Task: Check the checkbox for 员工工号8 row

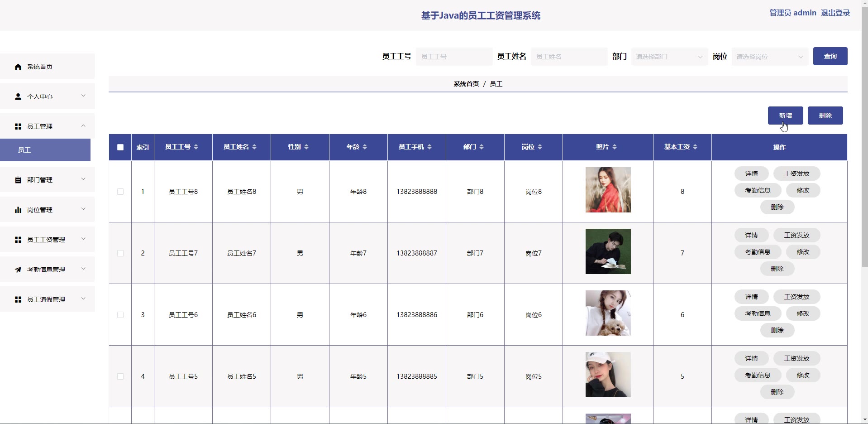Action: pos(120,192)
